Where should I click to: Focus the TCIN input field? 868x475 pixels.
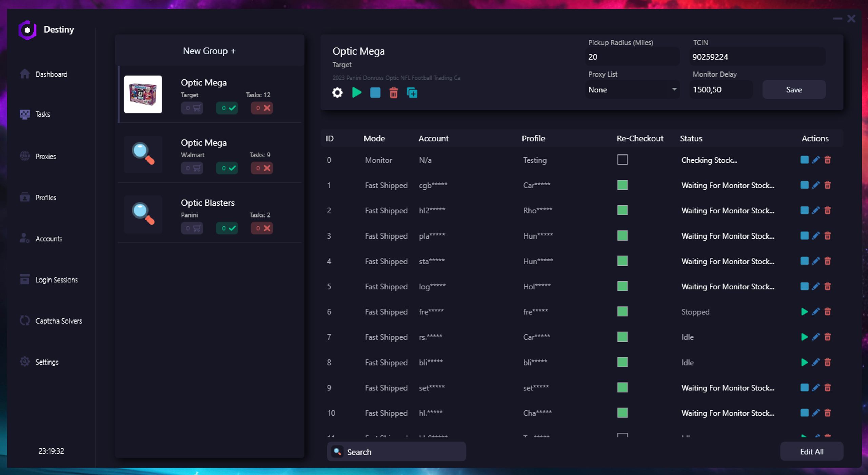757,57
